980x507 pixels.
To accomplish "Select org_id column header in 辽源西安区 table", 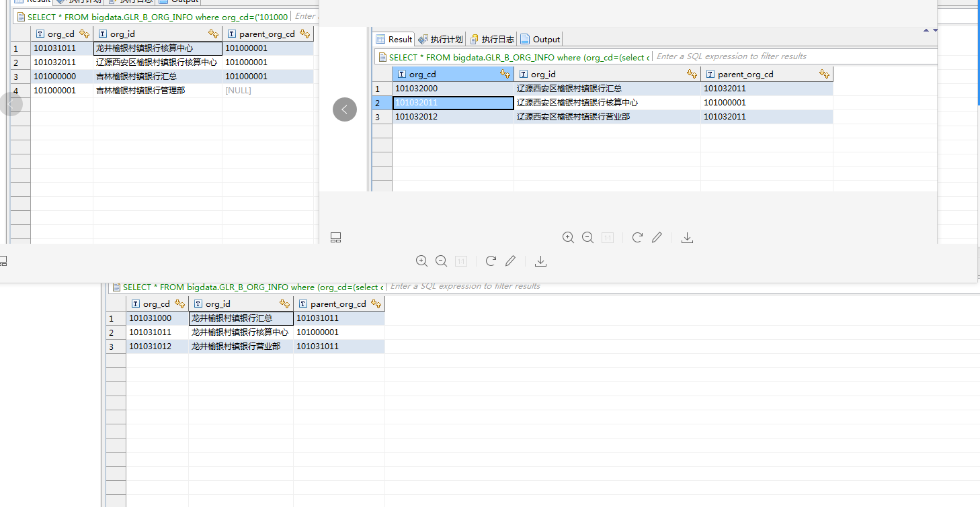I will [x=607, y=75].
